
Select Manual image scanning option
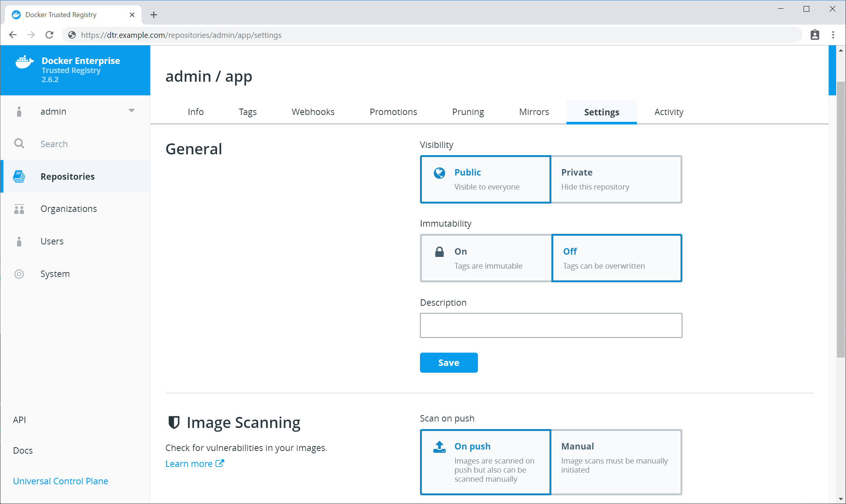[x=616, y=462]
